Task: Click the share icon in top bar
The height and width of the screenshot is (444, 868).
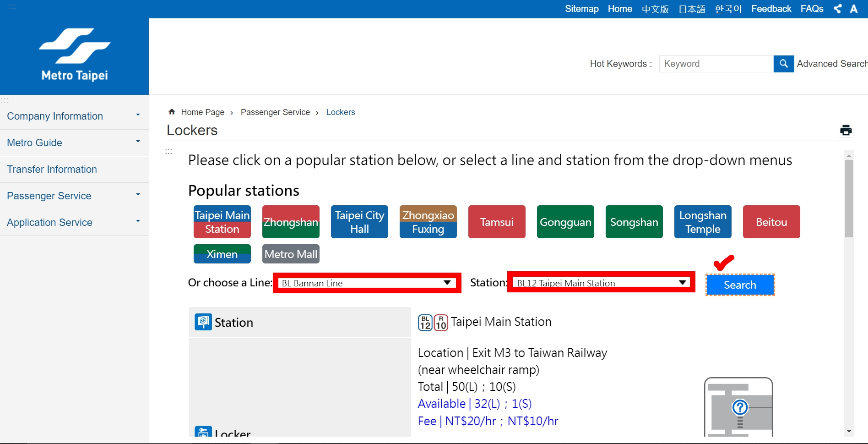Action: (x=837, y=9)
